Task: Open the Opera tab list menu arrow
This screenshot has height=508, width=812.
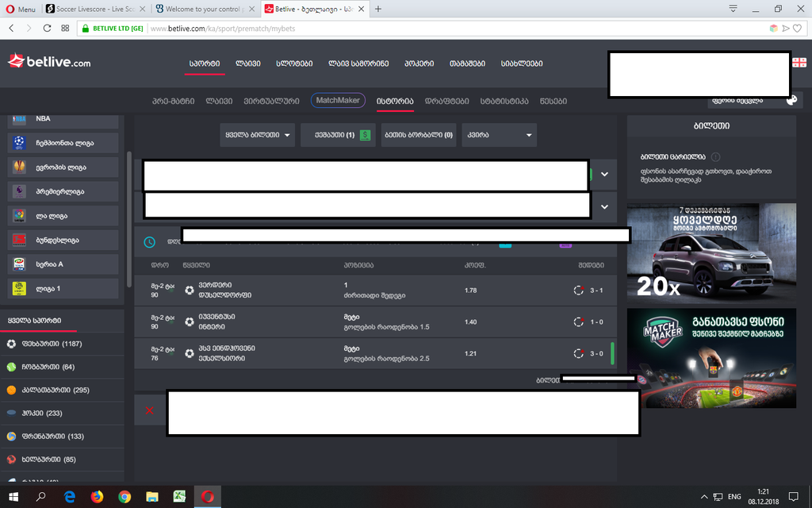Action: click(733, 8)
